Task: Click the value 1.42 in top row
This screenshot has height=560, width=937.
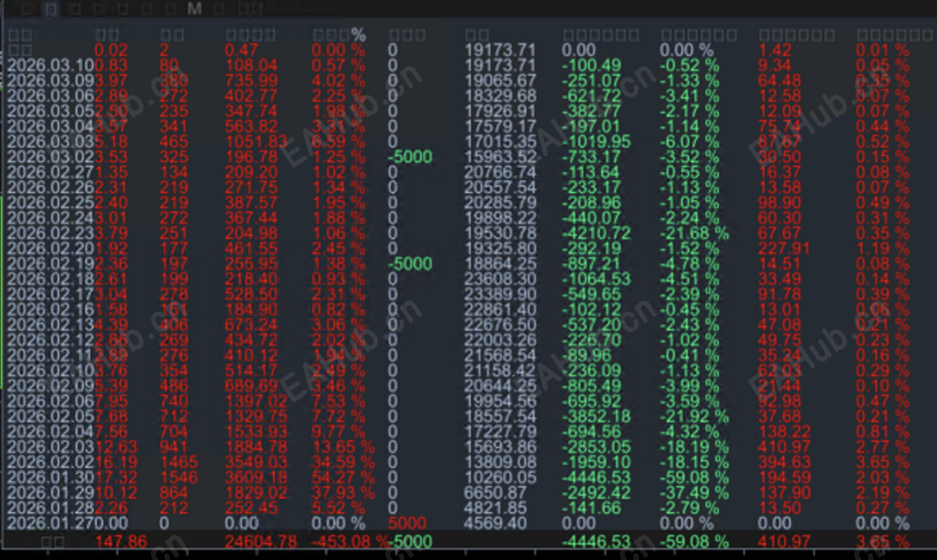Action: click(775, 51)
